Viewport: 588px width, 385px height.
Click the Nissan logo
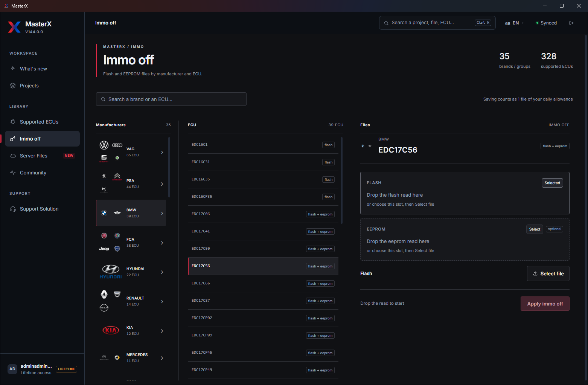(104, 307)
